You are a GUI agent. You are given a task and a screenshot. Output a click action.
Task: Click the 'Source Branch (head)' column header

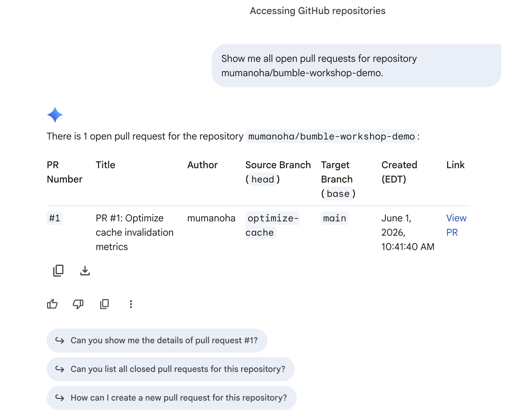[x=278, y=172]
